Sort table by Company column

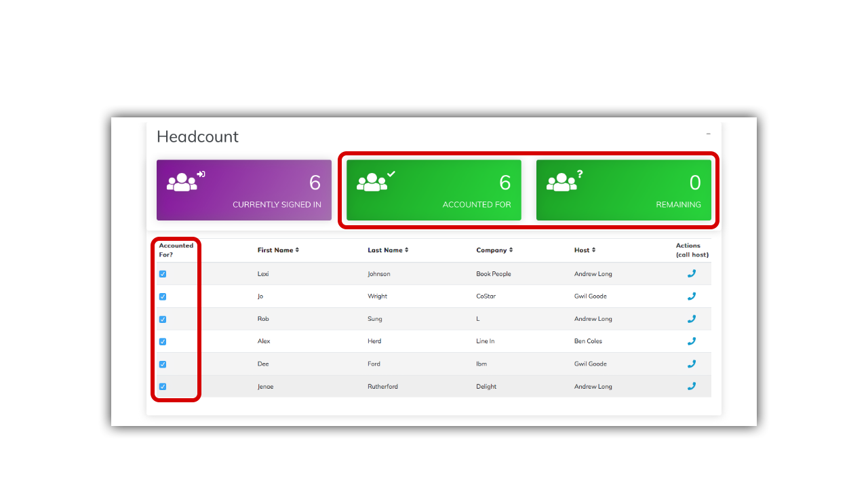tap(494, 250)
